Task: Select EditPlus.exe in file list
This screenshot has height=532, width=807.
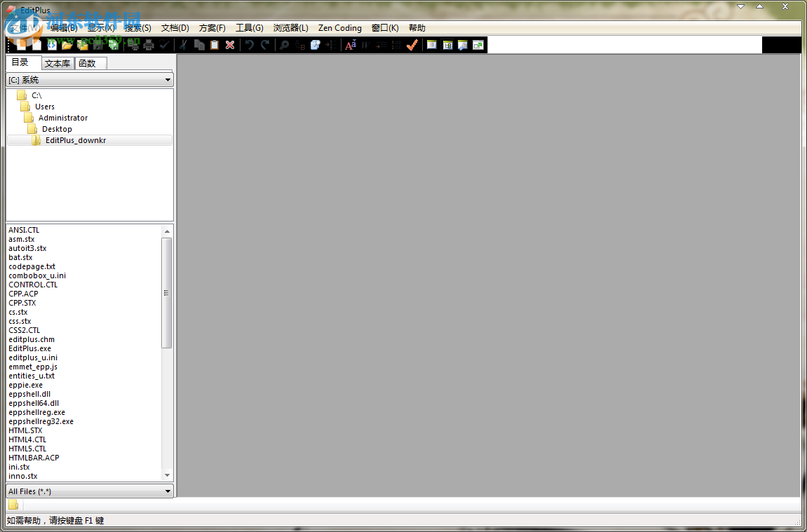Action: [30, 348]
